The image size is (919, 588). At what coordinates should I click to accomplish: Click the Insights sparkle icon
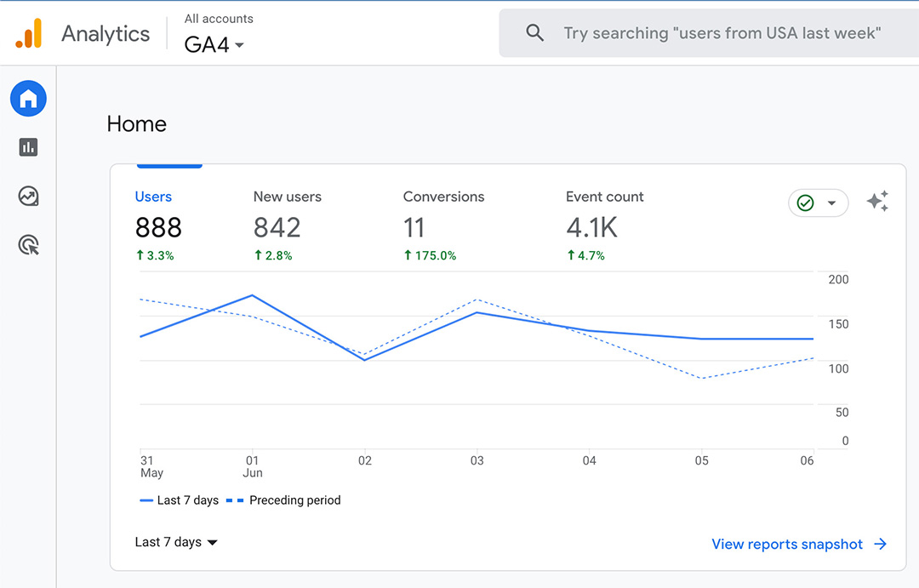click(x=878, y=201)
